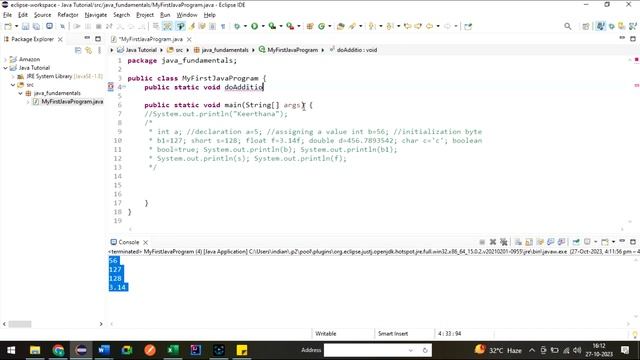The image size is (640, 360).
Task: Click the Open Type toolbar icon
Action: click(340, 26)
